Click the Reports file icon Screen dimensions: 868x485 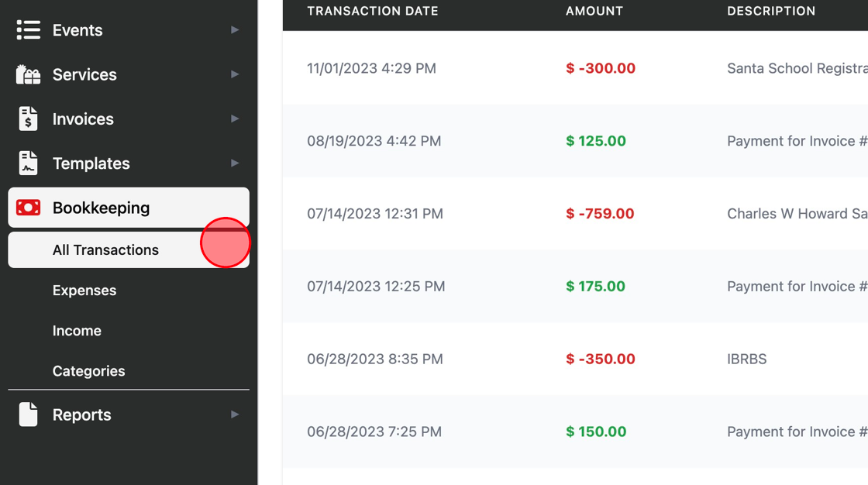pos(28,414)
